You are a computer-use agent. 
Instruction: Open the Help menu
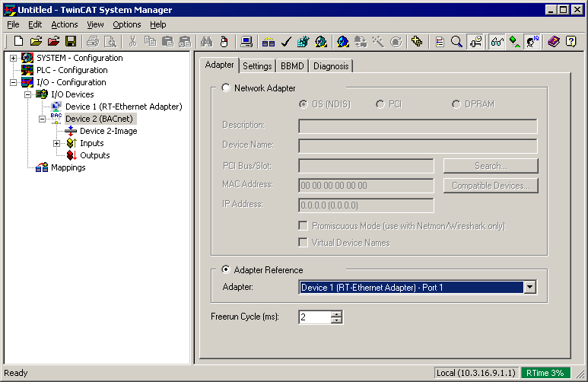coord(158,24)
